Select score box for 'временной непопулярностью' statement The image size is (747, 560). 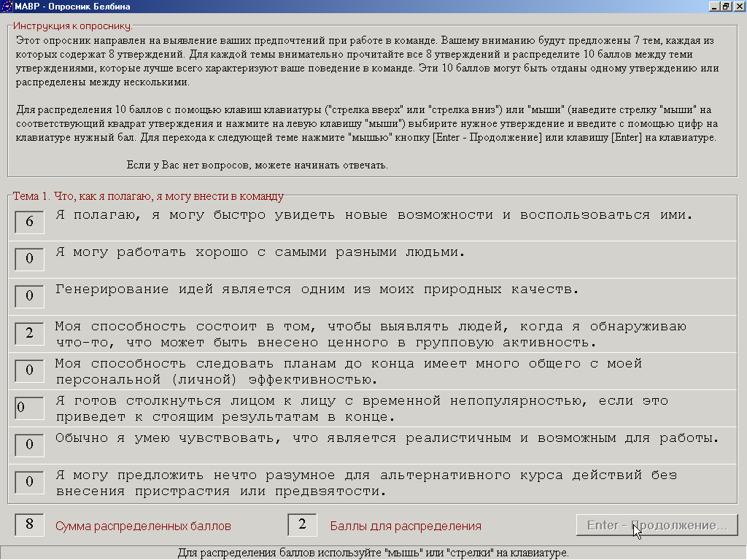(x=30, y=408)
